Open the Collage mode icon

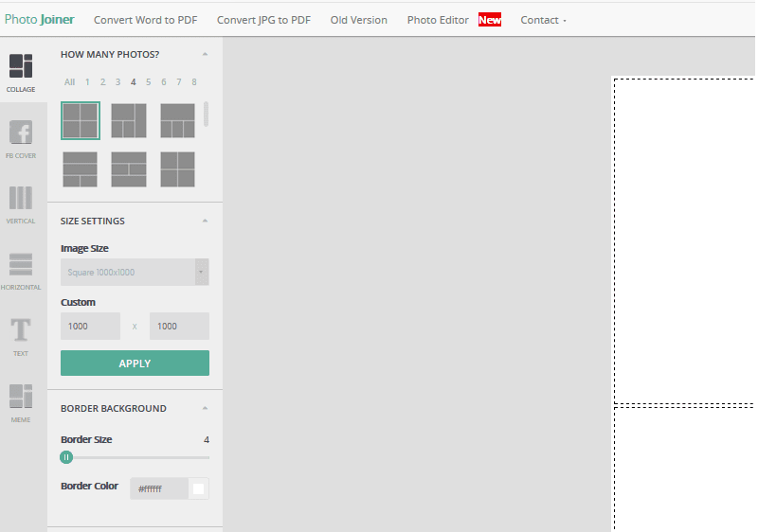(x=21, y=66)
